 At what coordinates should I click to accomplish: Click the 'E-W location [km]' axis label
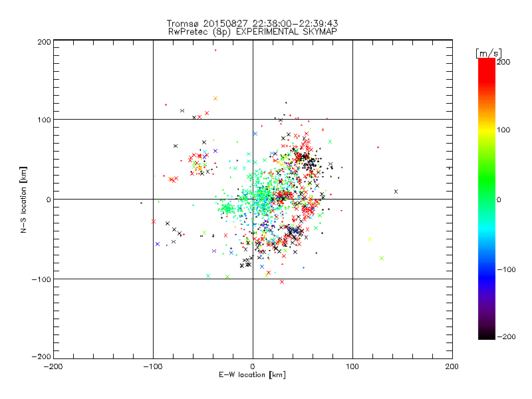click(252, 374)
